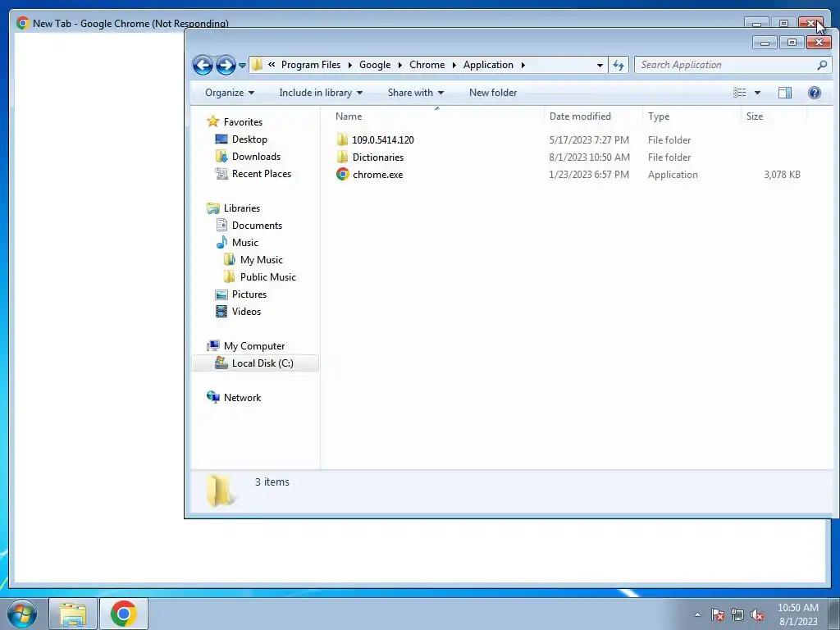
Task: Toggle the preview pane
Action: [x=785, y=93]
